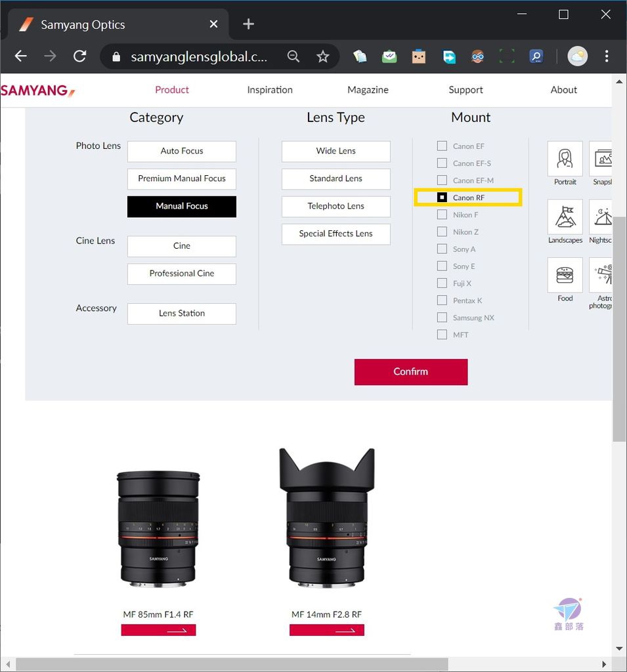This screenshot has width=627, height=672.
Task: Click the browser forward arrow
Action: click(x=50, y=56)
